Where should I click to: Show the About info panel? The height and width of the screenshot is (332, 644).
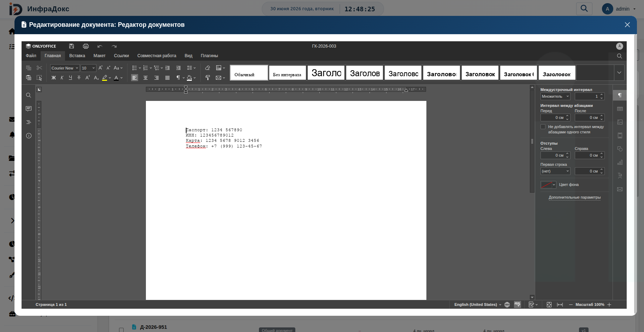click(x=29, y=135)
